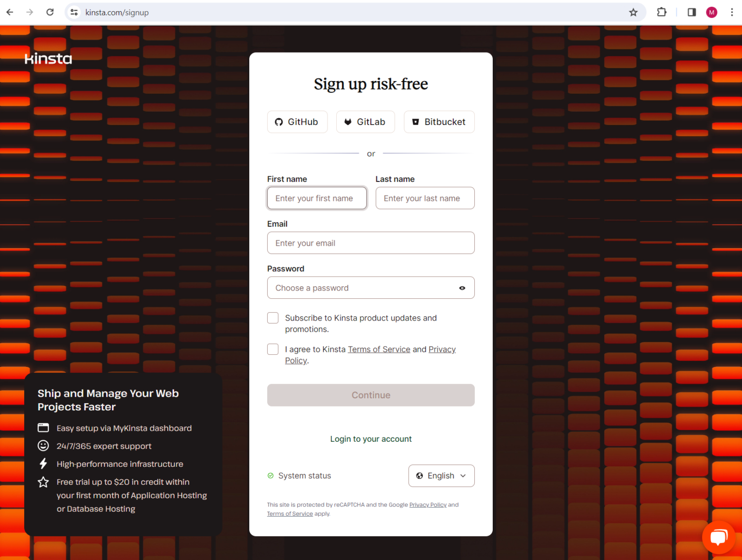Open the browser extensions puzzle icon
The image size is (742, 560).
pos(662,12)
